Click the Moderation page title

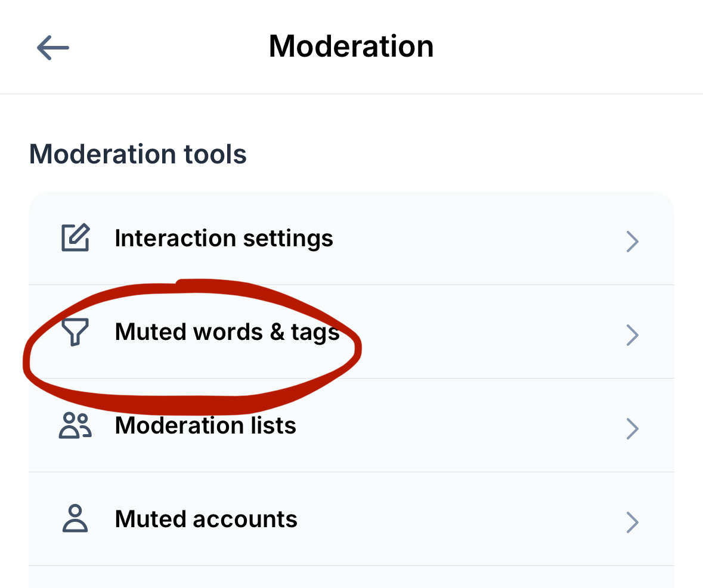[x=351, y=47]
